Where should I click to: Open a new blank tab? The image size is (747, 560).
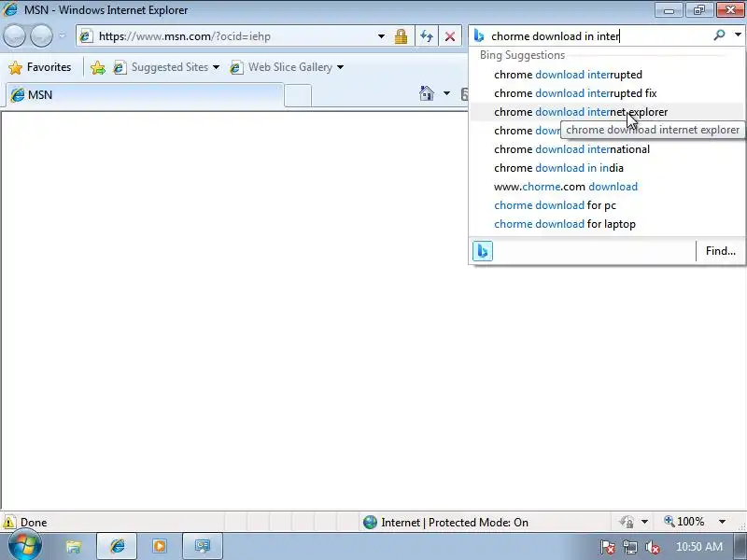point(298,95)
